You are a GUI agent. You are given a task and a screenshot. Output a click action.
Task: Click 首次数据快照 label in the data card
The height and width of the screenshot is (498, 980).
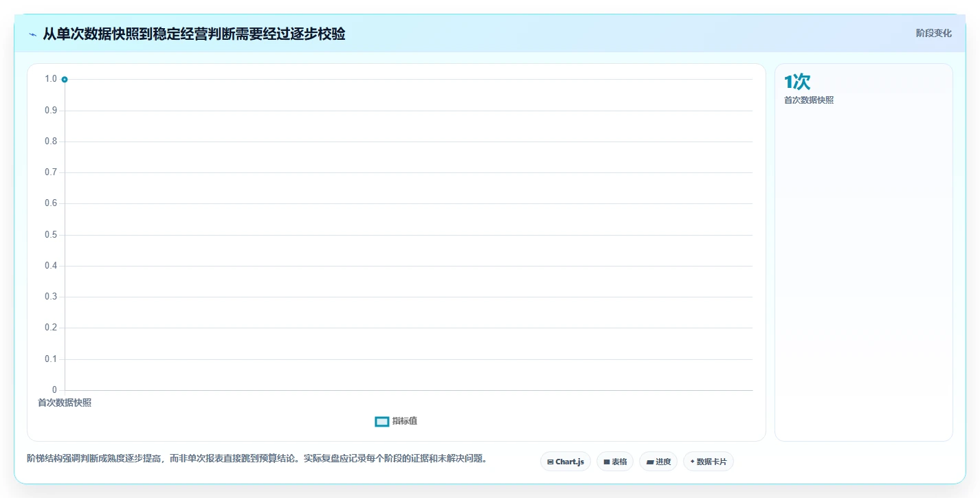809,100
